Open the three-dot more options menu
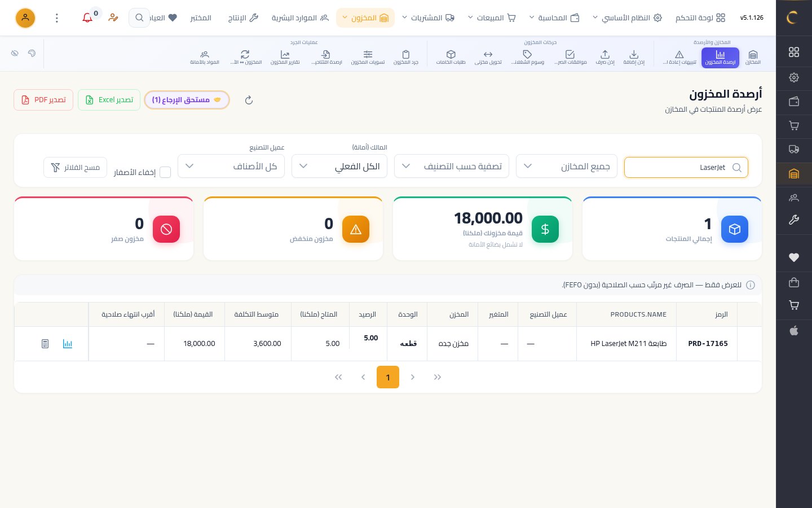This screenshot has width=812, height=508. pos(57,18)
